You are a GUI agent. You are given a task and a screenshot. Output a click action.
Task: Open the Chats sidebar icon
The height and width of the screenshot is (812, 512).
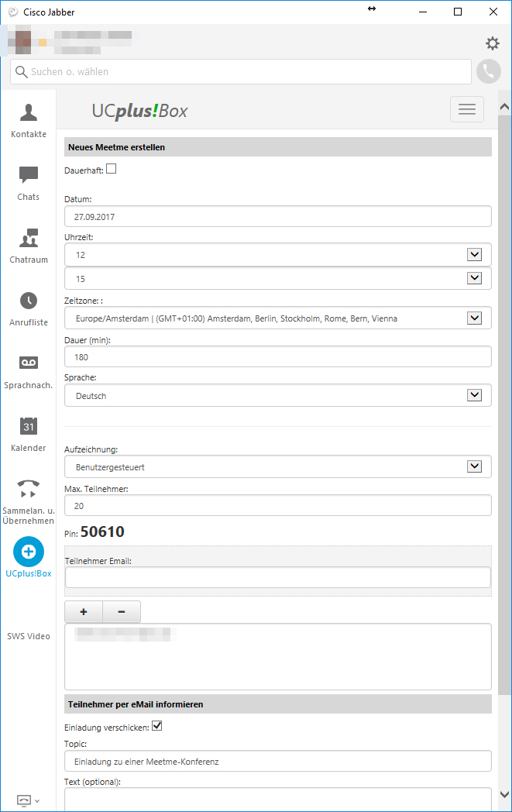point(29,184)
